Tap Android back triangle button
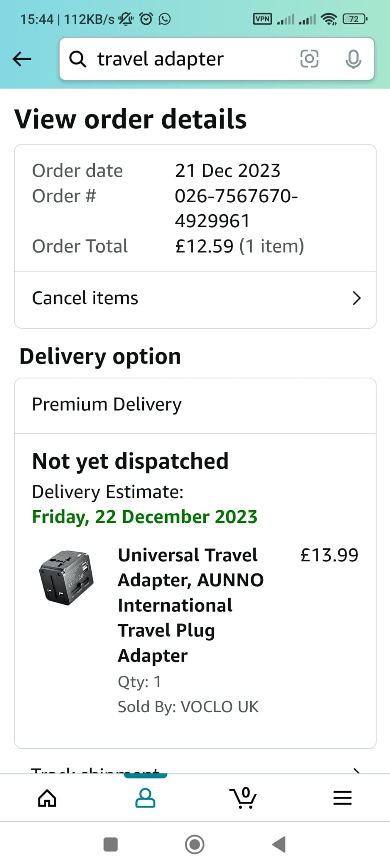This screenshot has height=868, width=390. [x=279, y=844]
